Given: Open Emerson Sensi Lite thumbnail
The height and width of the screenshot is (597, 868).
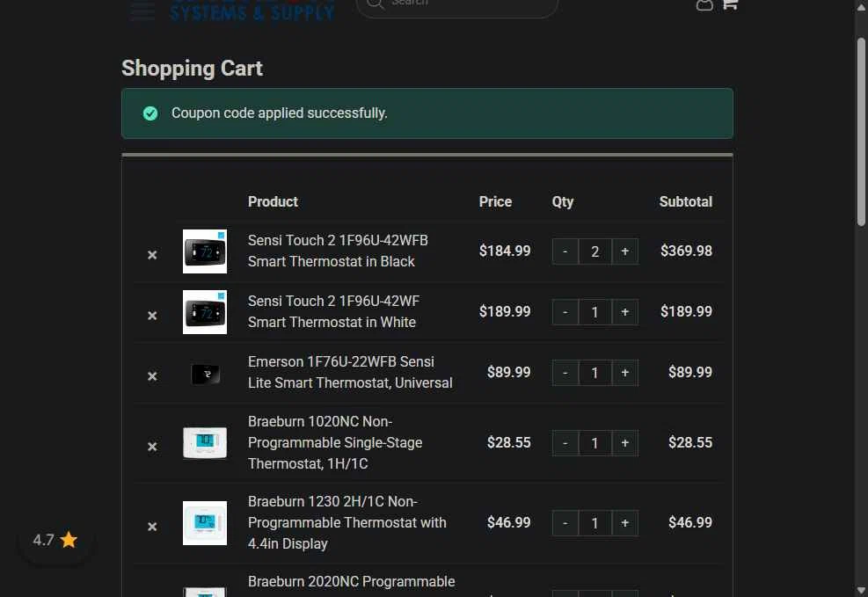Looking at the screenshot, I should pyautogui.click(x=205, y=374).
